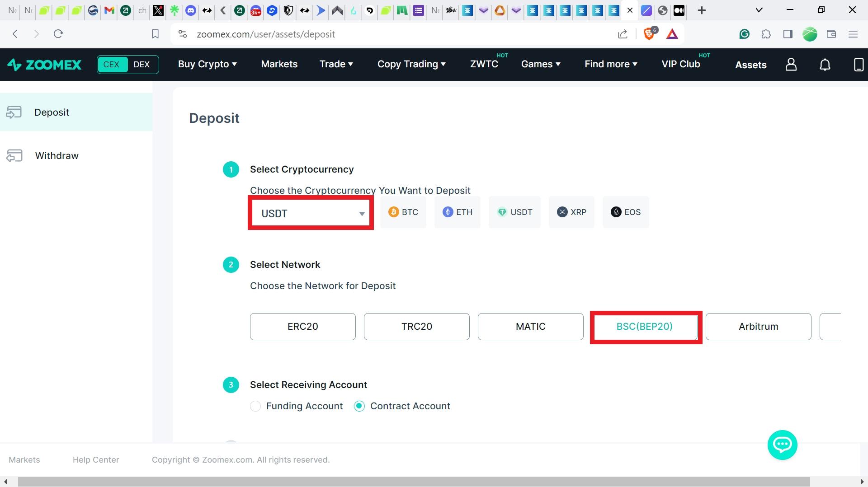Click the Brave Rewards triangle icon
Image resolution: width=868 pixels, height=487 pixels.
tap(672, 34)
